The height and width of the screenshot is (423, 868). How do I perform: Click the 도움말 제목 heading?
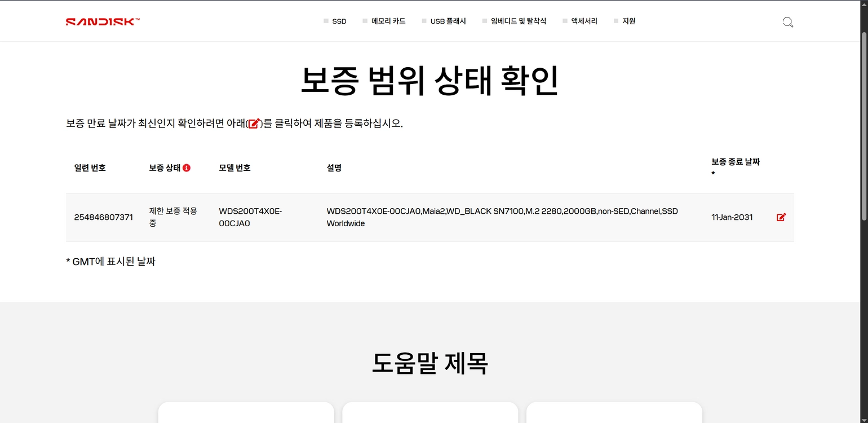tap(430, 363)
